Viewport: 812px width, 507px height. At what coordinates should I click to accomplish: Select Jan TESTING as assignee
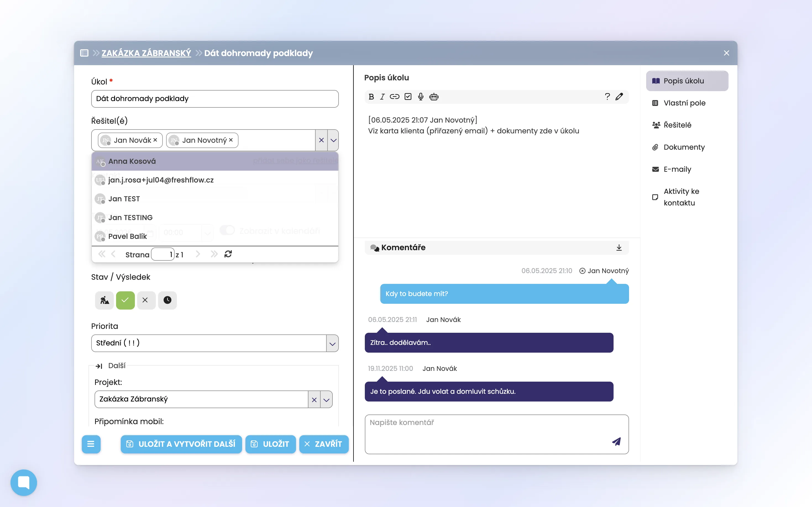(x=215, y=218)
